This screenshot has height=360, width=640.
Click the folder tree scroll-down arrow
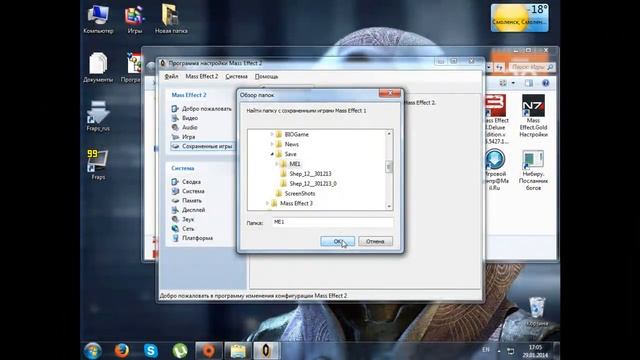389,207
